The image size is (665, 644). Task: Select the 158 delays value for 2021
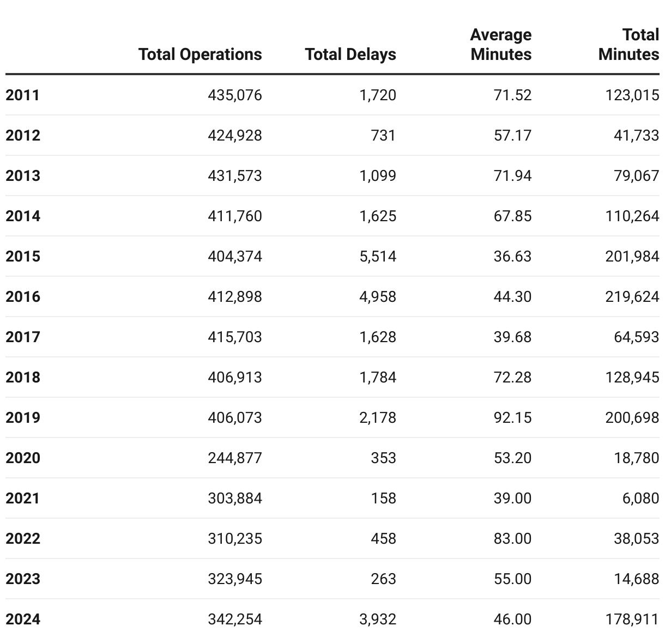[x=383, y=499]
